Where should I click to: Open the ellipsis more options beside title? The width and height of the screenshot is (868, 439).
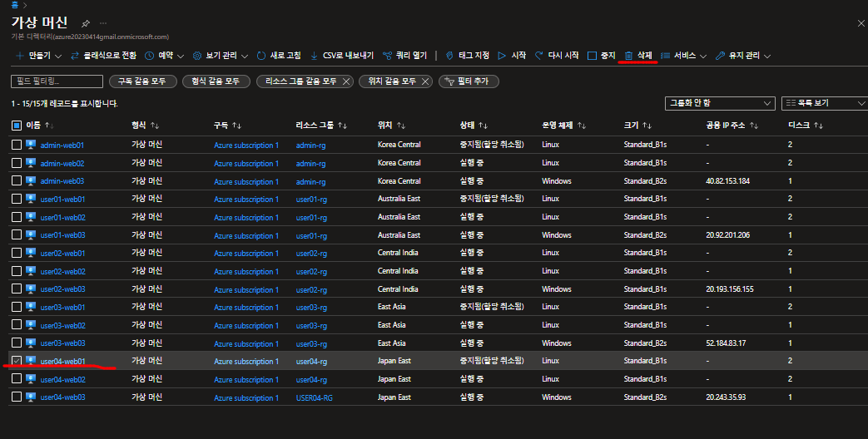pyautogui.click(x=103, y=23)
